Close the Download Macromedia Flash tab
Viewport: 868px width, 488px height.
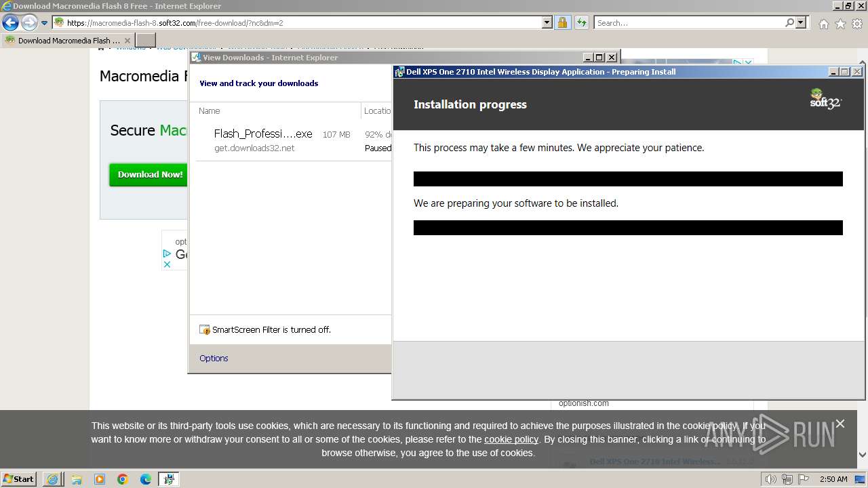pos(127,40)
